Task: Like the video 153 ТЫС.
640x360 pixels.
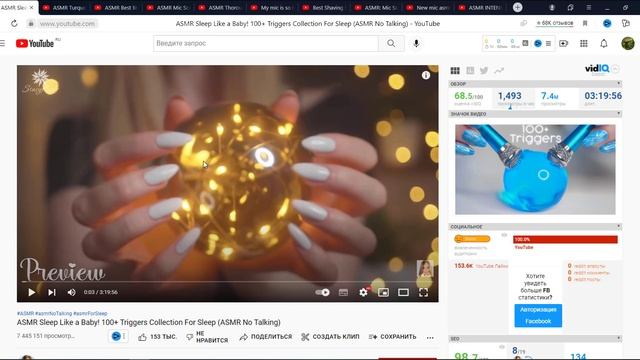Action: [158, 337]
